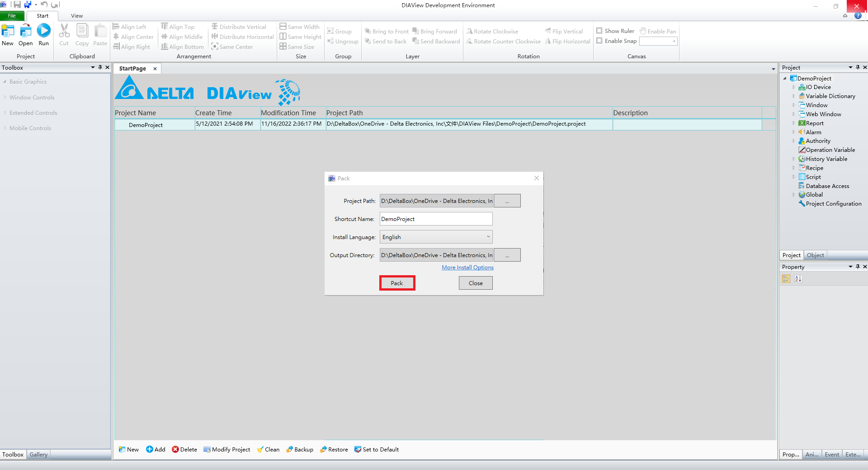Switch to Gallery tab below Toolbox

38,455
